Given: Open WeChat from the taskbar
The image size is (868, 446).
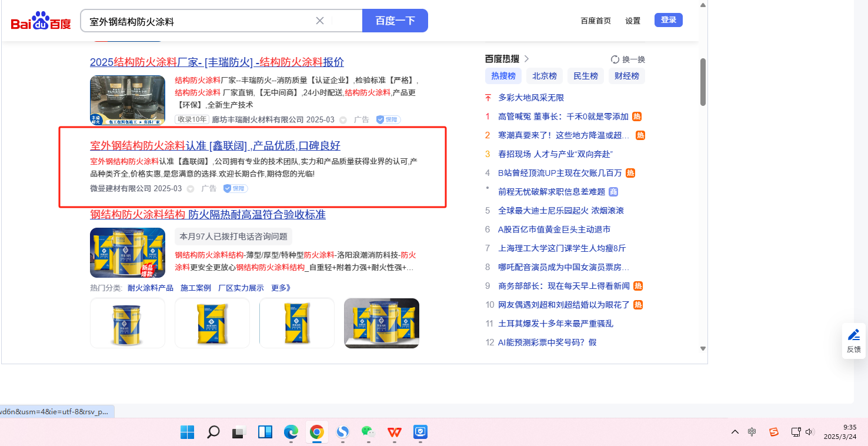Looking at the screenshot, I should (369, 432).
